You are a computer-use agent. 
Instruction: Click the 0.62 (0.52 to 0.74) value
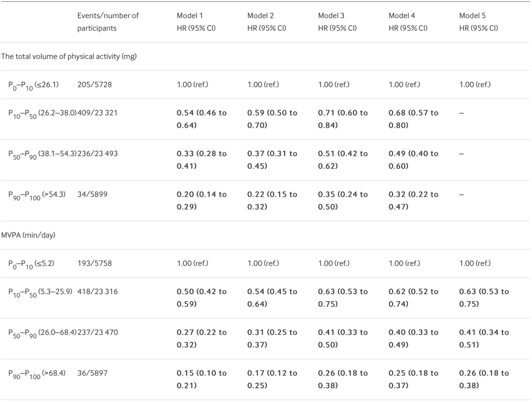point(413,298)
